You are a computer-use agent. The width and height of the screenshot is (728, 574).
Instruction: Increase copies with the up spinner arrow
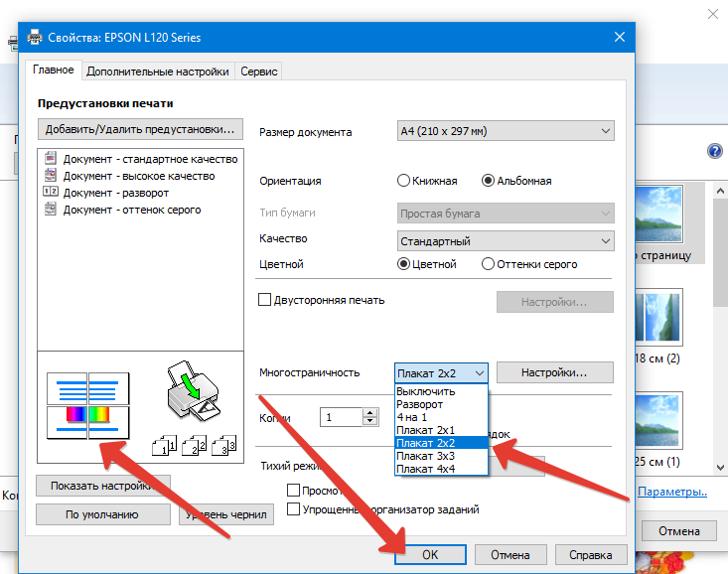tap(370, 412)
